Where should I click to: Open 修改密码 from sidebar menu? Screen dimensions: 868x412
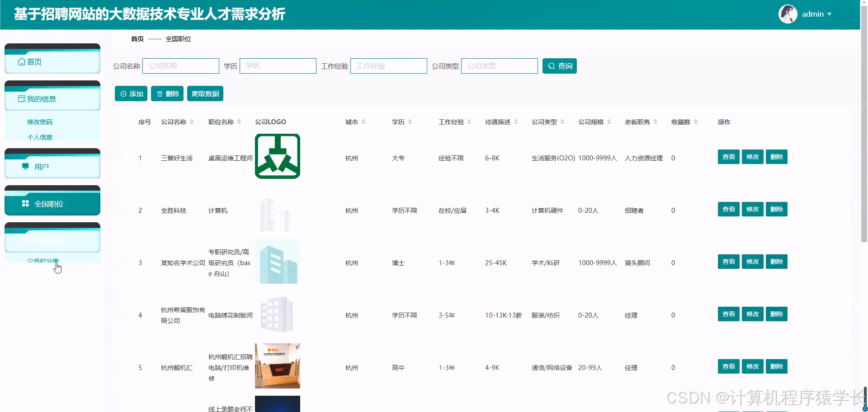coord(40,122)
